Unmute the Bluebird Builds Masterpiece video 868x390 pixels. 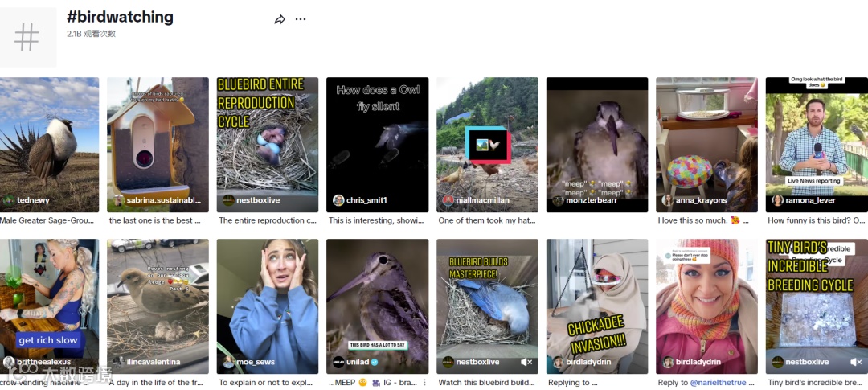coord(526,362)
